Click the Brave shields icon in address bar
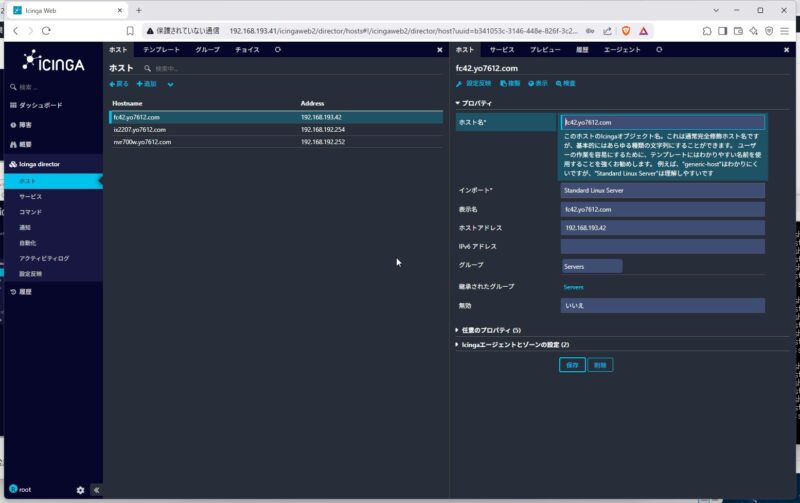 [x=626, y=31]
